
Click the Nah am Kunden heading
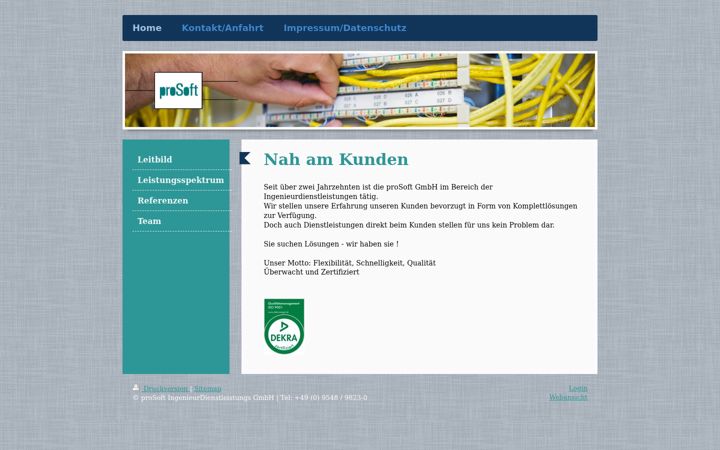[336, 159]
